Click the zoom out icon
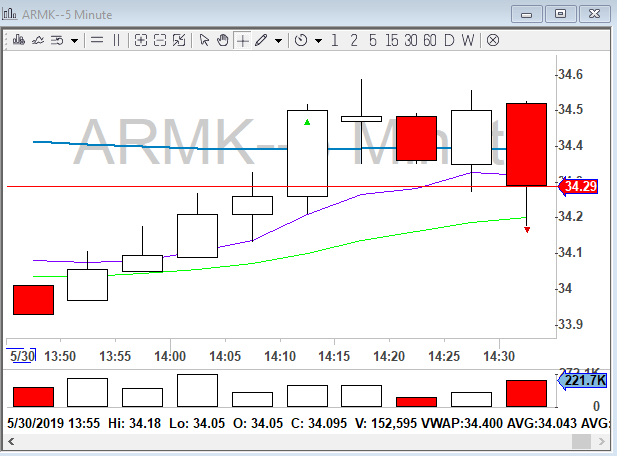Viewport: 617px width, 456px height. click(160, 40)
